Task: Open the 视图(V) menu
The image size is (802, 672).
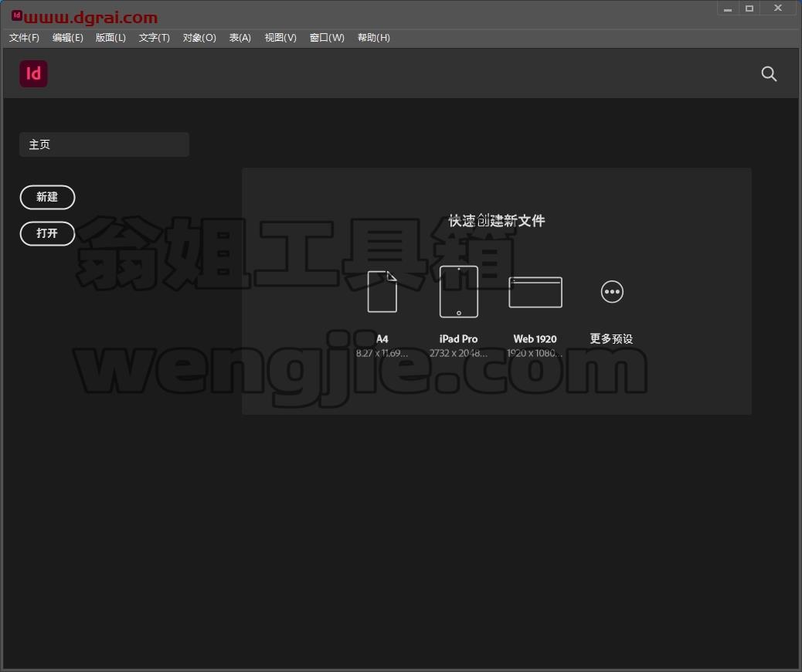Action: (280, 38)
